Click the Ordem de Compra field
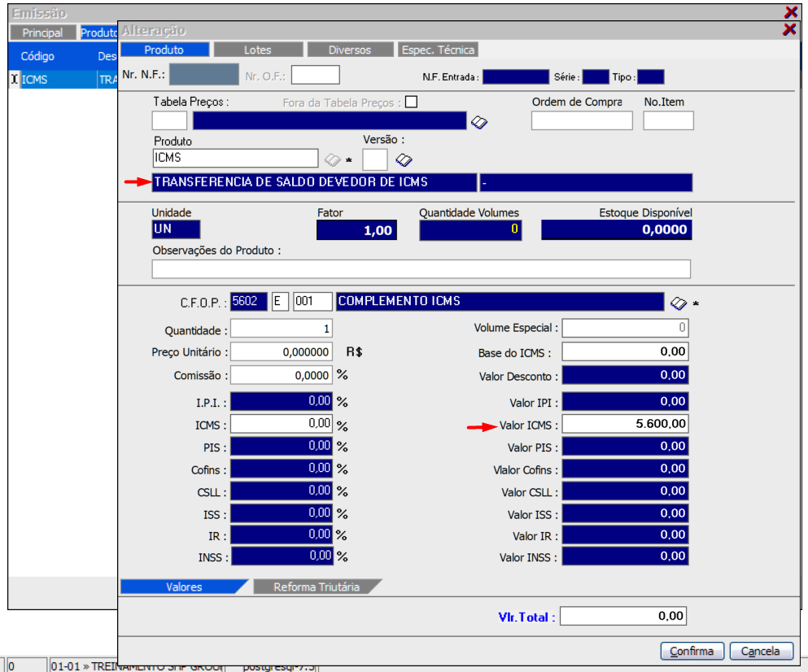The width and height of the screenshot is (808, 672). click(581, 121)
